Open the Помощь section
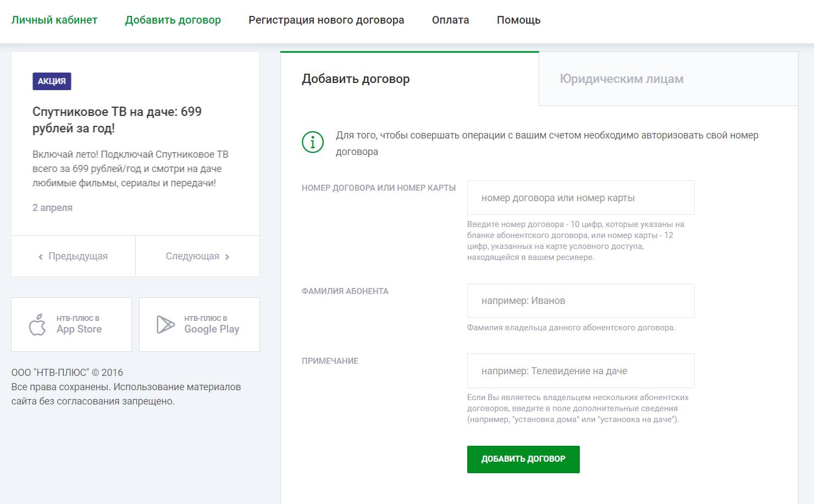 519,20
